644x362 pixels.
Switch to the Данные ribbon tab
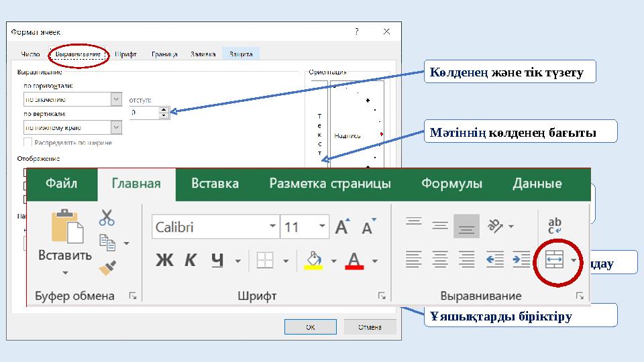tap(537, 184)
